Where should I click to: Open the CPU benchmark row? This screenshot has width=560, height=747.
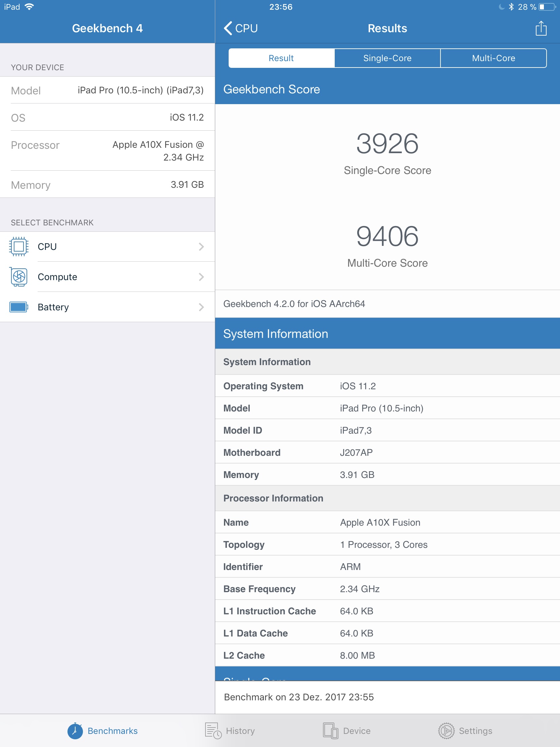[107, 247]
